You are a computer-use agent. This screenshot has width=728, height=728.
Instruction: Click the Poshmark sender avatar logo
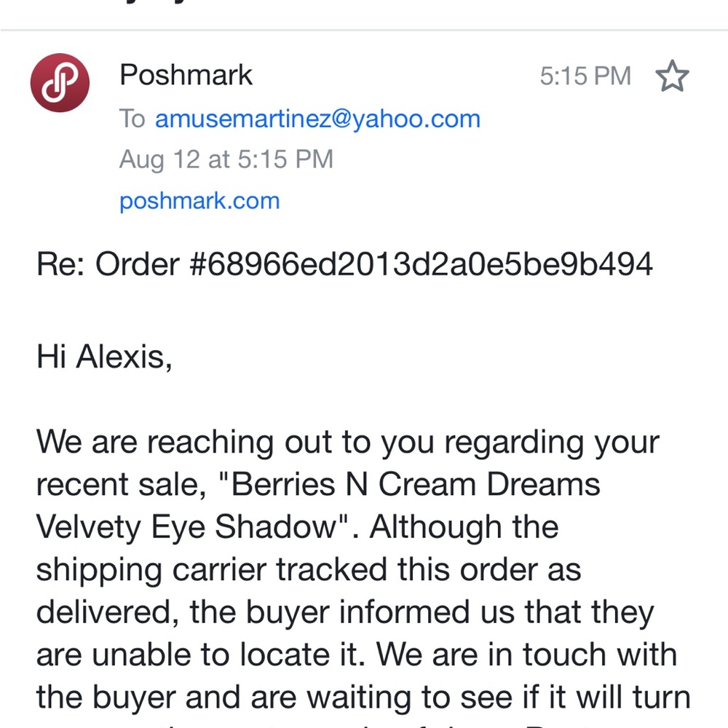[60, 82]
